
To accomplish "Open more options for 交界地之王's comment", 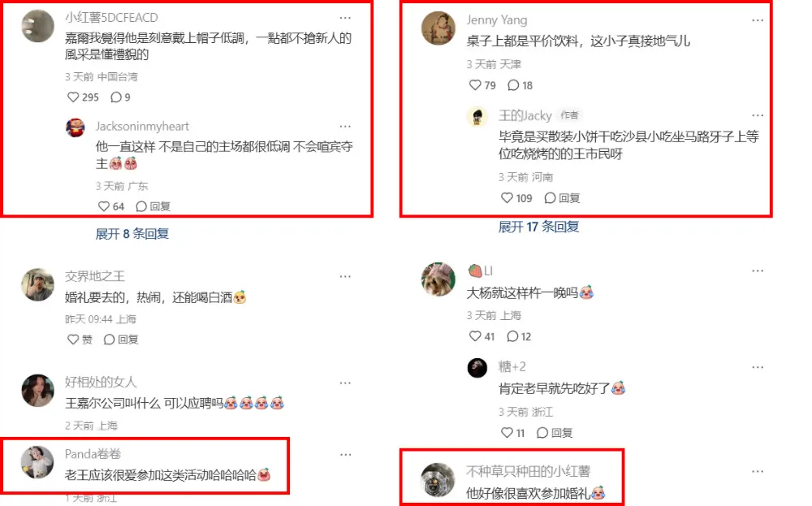I will (345, 277).
